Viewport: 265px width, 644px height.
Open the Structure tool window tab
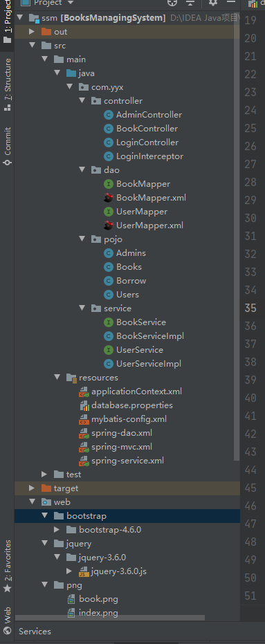click(x=7, y=84)
